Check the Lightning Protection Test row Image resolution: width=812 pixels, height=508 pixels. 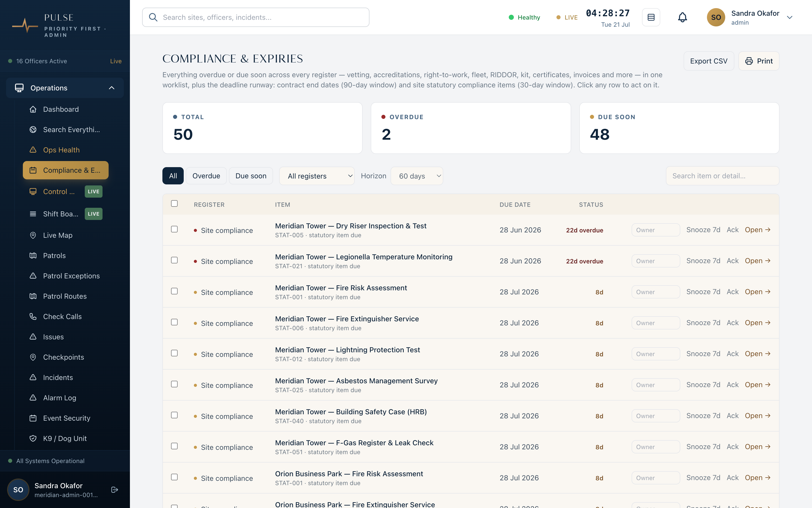[174, 353]
